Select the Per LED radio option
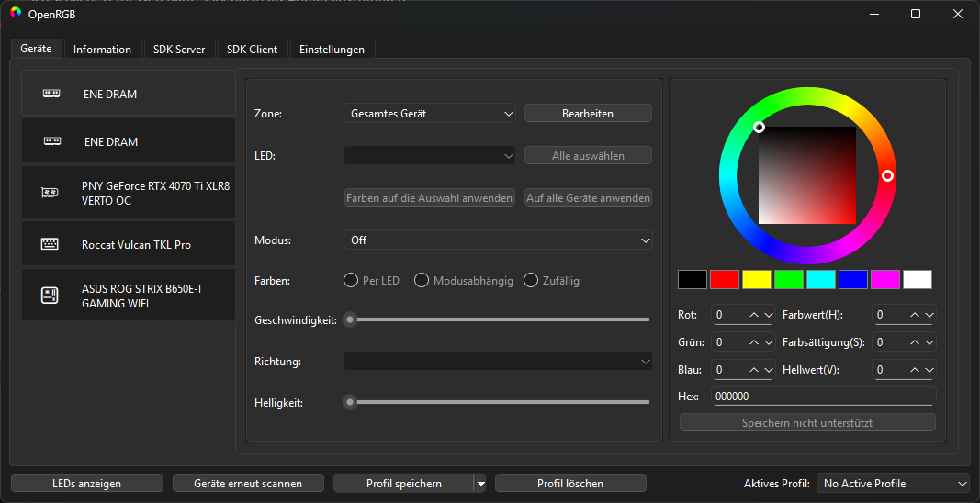Viewport: 980px width, 503px height. (x=351, y=281)
